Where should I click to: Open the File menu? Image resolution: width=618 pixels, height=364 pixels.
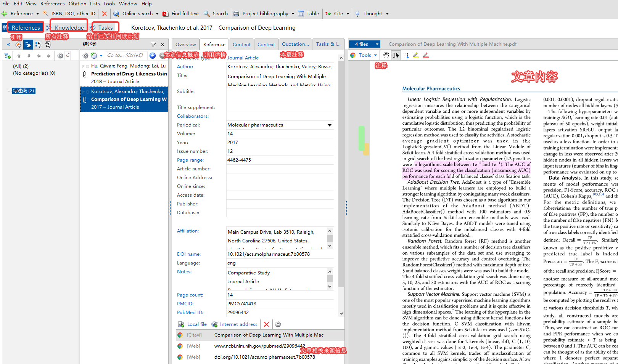pos(6,4)
